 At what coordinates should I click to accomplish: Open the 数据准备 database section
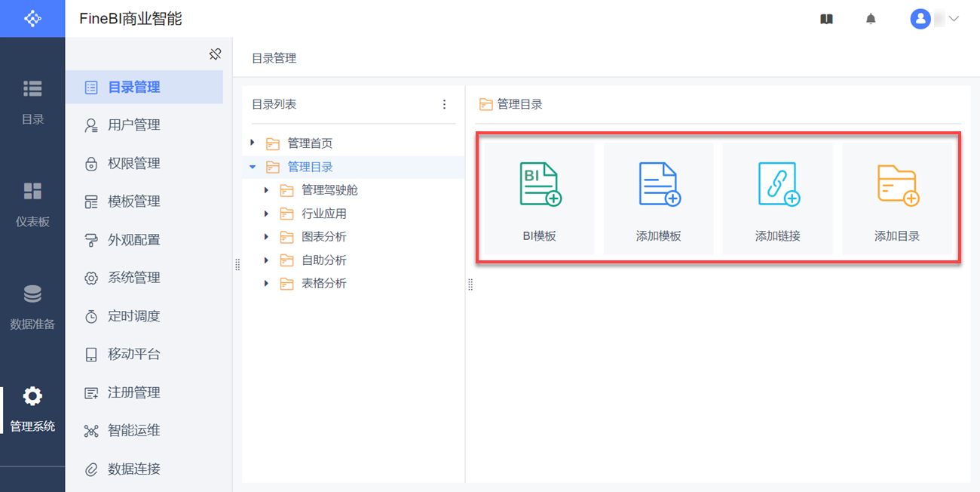(x=32, y=306)
